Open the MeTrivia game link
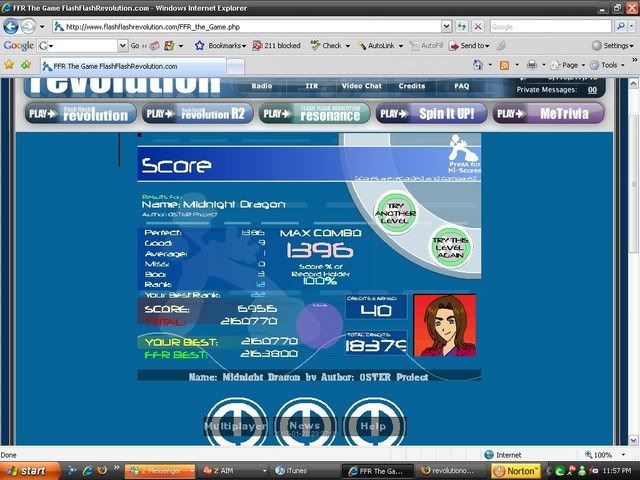This screenshot has height=480, width=640. 547,113
